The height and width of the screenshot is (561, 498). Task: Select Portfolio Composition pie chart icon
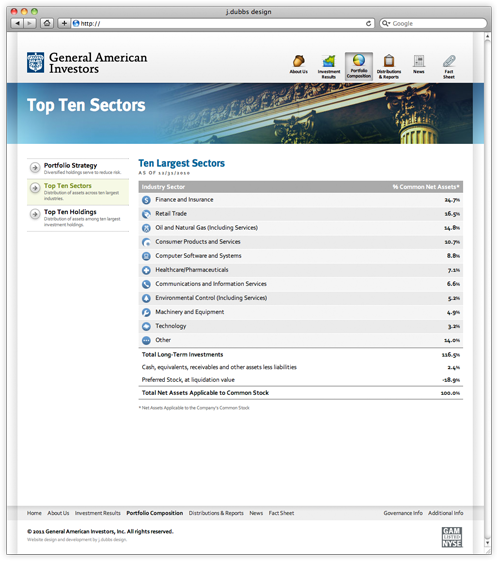pyautogui.click(x=358, y=60)
